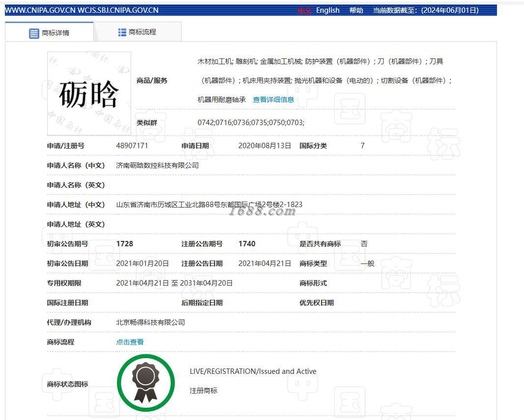The width and height of the screenshot is (524, 420).
Task: Click the data cutoff date 2024年06月01日
Action: coord(450,10)
